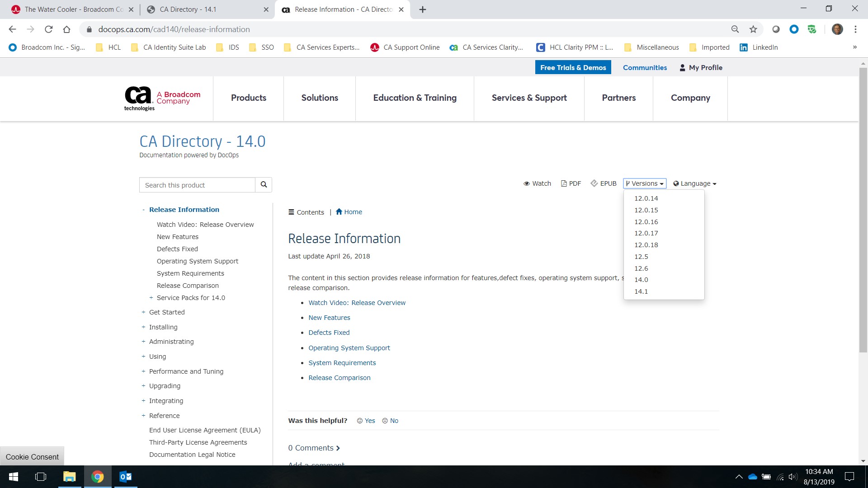The height and width of the screenshot is (488, 868).
Task: Vote No for was this helpful
Action: click(x=390, y=421)
